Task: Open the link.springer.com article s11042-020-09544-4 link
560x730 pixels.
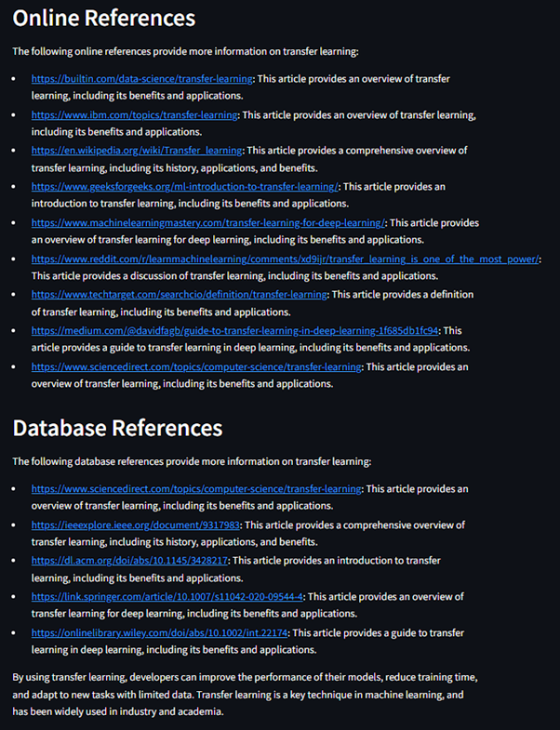Action: tap(167, 597)
